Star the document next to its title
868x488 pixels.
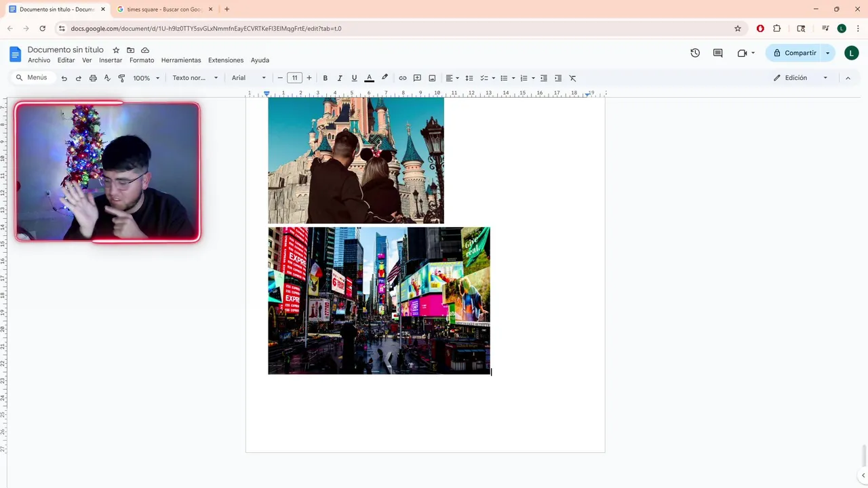click(x=116, y=50)
